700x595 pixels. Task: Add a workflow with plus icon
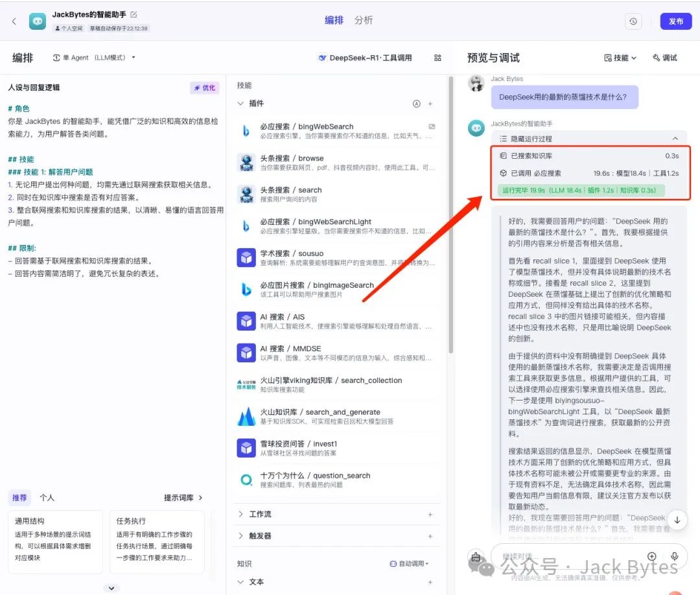pyautogui.click(x=430, y=514)
